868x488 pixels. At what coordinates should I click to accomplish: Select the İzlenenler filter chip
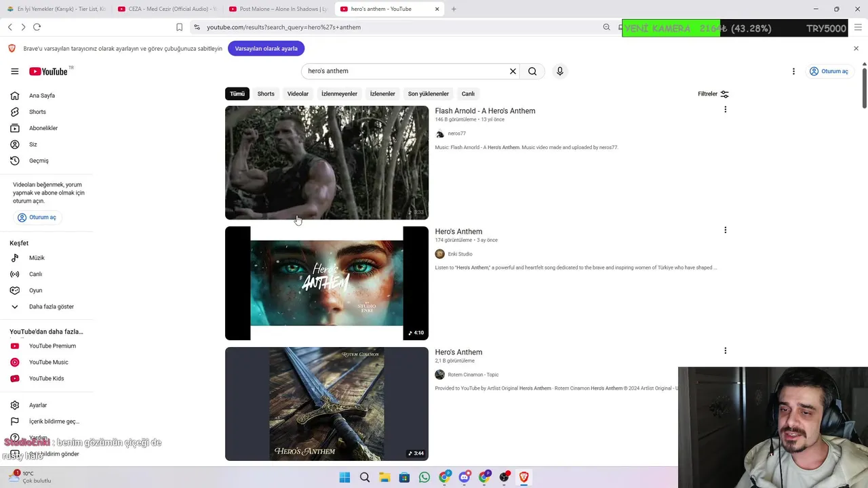pos(382,94)
